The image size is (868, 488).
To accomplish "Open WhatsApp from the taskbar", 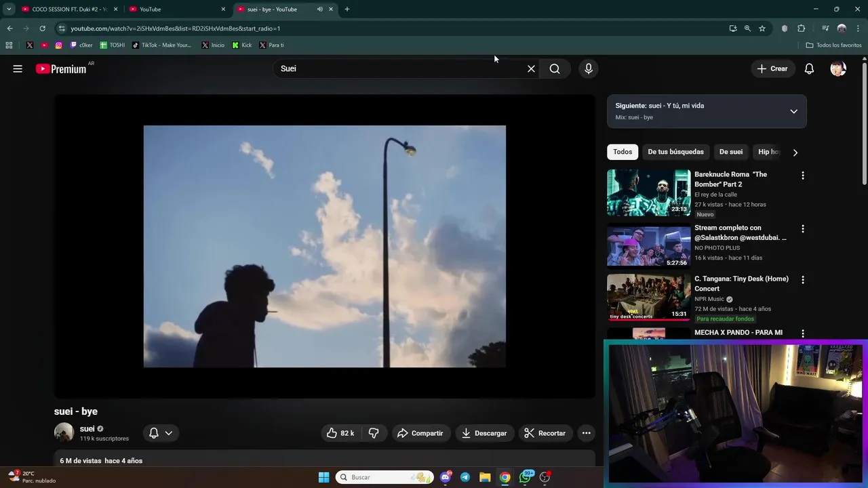I will point(526,477).
